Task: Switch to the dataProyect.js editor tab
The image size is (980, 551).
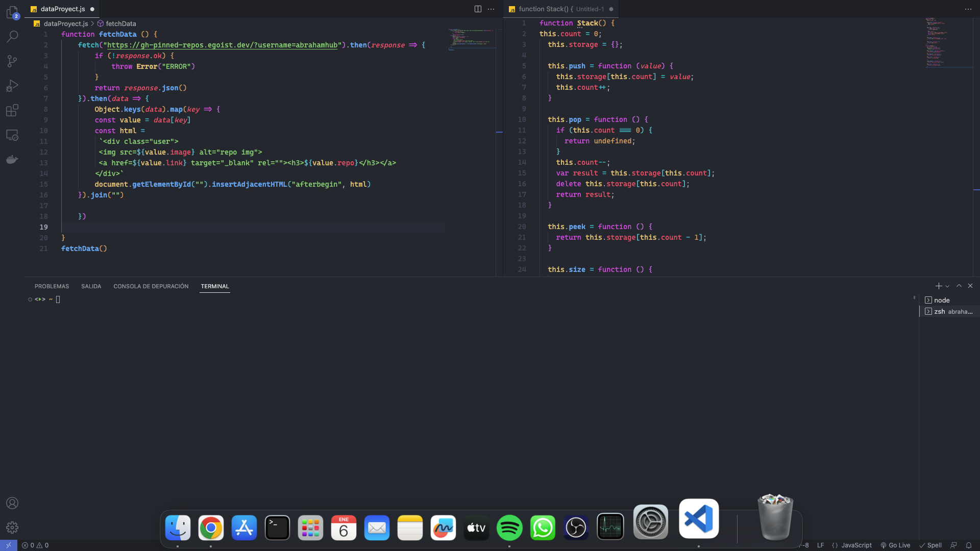Action: coord(62,9)
